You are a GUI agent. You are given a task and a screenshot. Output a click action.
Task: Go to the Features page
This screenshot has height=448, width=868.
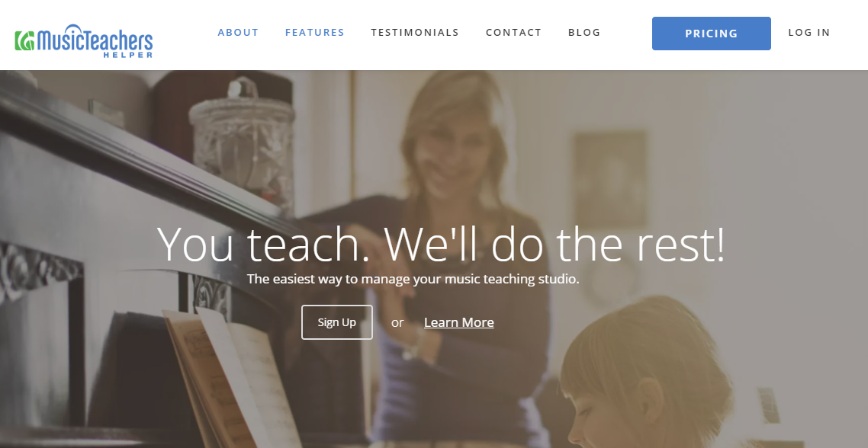314,33
